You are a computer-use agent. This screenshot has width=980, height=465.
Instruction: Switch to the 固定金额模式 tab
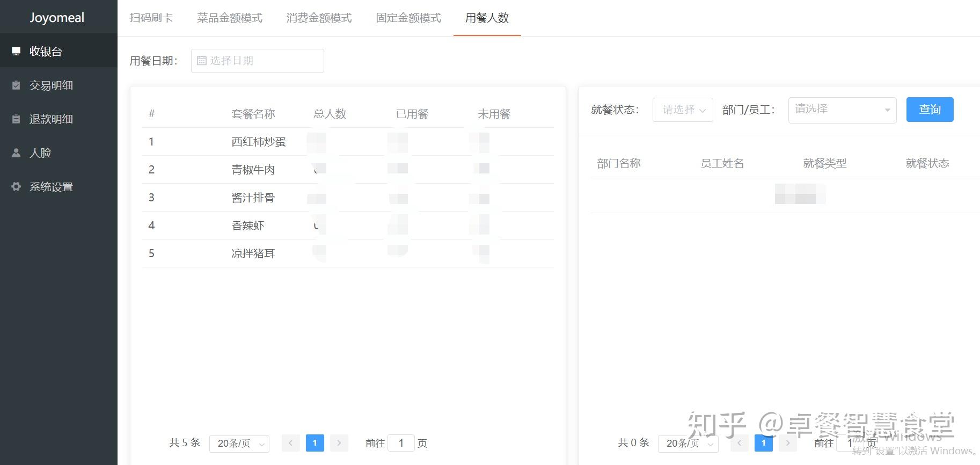click(409, 18)
